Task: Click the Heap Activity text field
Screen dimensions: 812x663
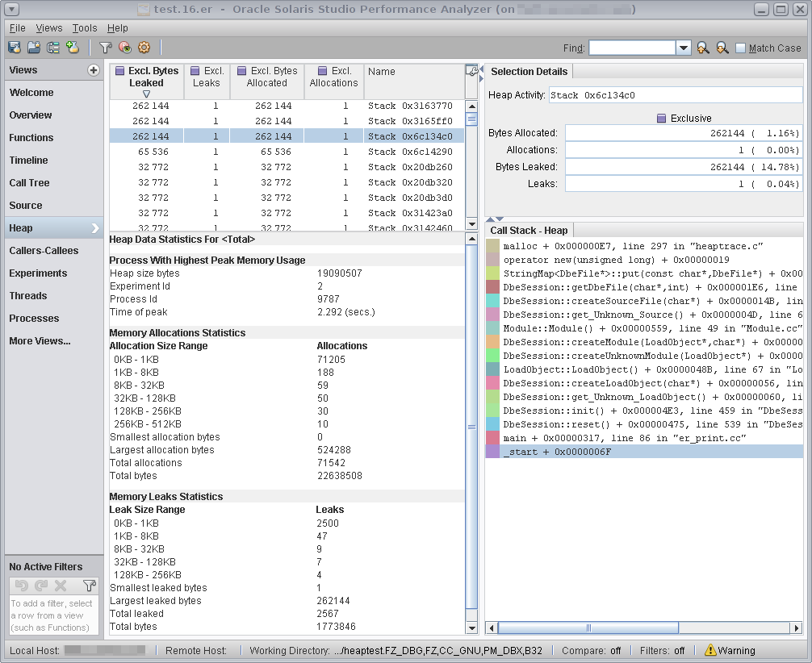Action: click(x=676, y=94)
